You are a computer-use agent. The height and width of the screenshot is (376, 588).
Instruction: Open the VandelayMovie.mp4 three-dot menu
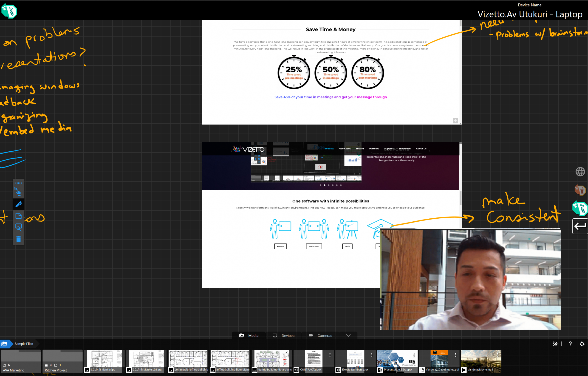[497, 355]
